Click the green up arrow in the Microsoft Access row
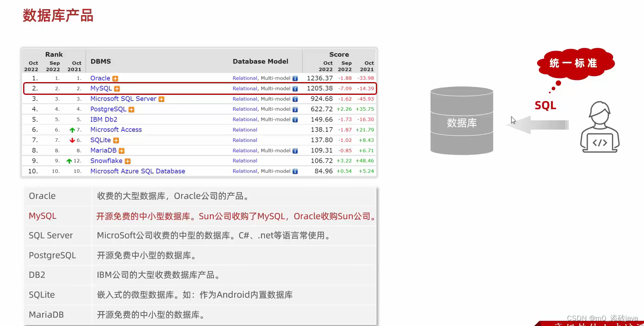 [x=72, y=130]
